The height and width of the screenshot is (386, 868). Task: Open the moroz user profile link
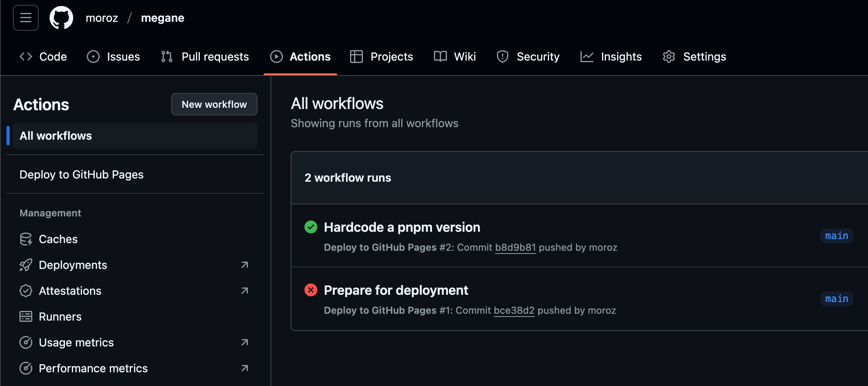pos(102,18)
